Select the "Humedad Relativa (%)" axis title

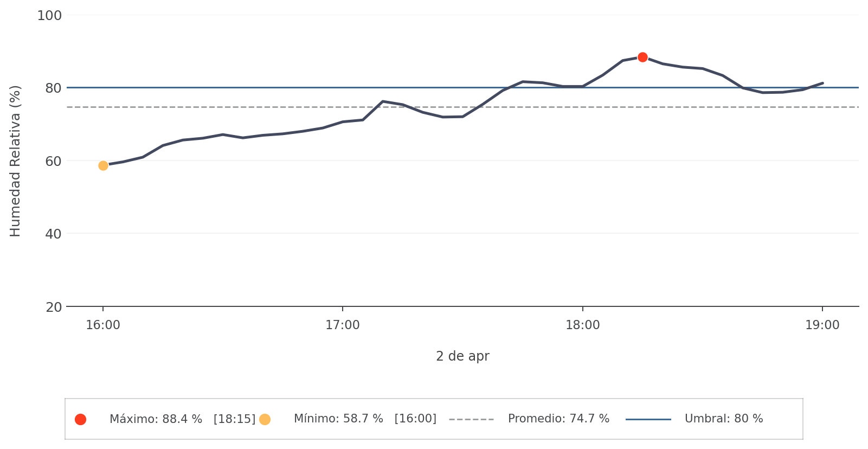coord(15,161)
